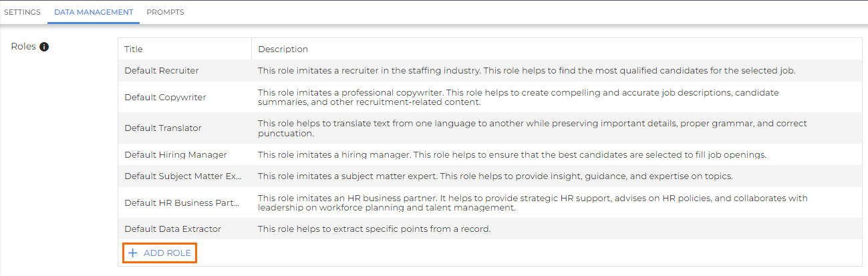Open the Default Copywriter role
Image resolution: width=868 pixels, height=276 pixels.
165,97
